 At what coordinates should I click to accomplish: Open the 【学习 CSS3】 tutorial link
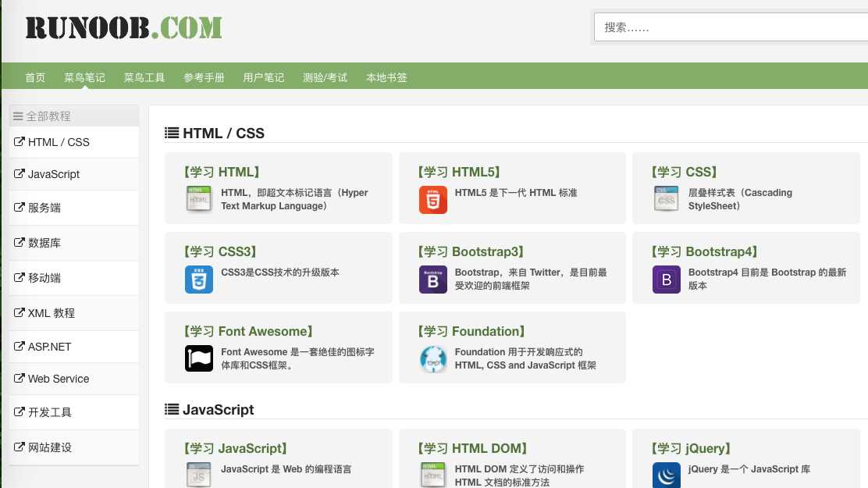220,251
